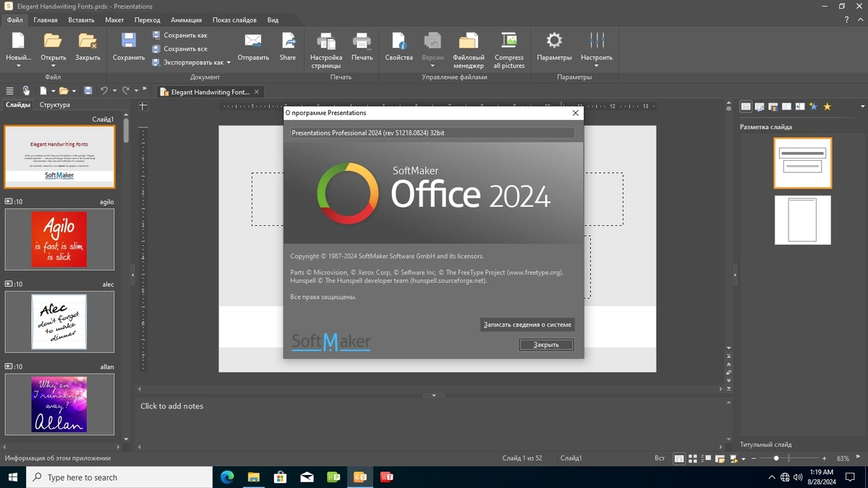Expand open folder dropdown in quick toolbar
Viewport: 868px width, 488px height.
[75, 91]
